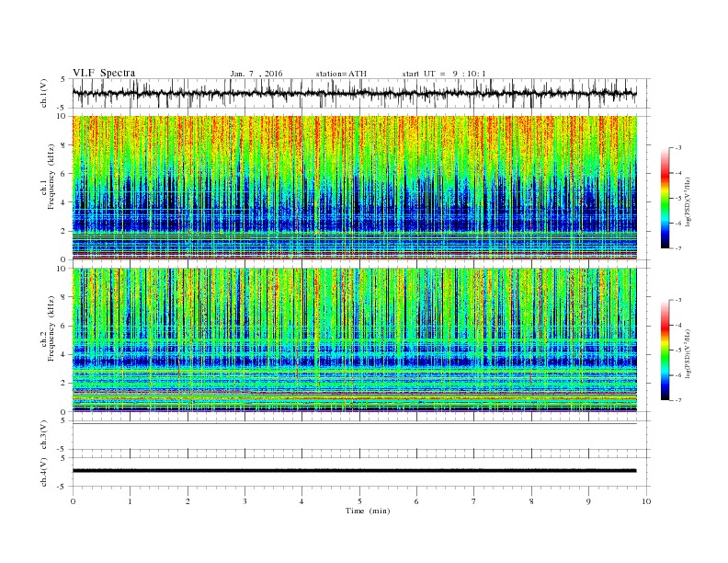Click the "-7" tick on the lower color bar
The image size is (728, 563).
pyautogui.click(x=678, y=400)
